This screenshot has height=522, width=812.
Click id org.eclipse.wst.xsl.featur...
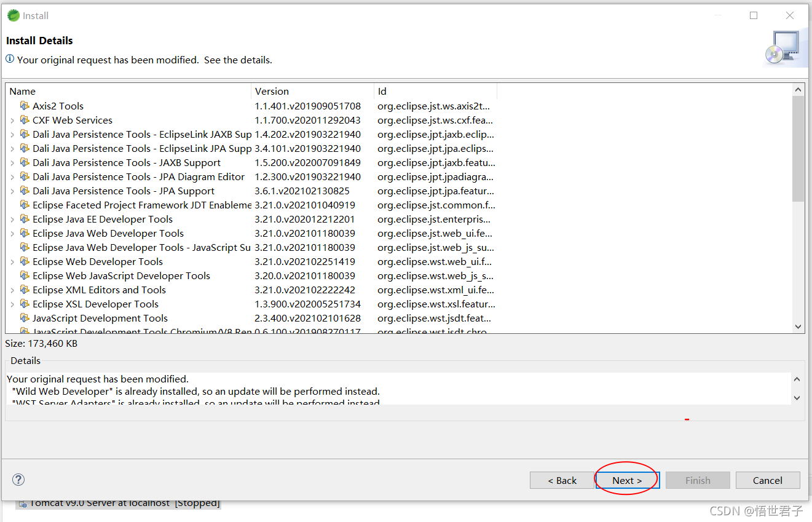436,304
